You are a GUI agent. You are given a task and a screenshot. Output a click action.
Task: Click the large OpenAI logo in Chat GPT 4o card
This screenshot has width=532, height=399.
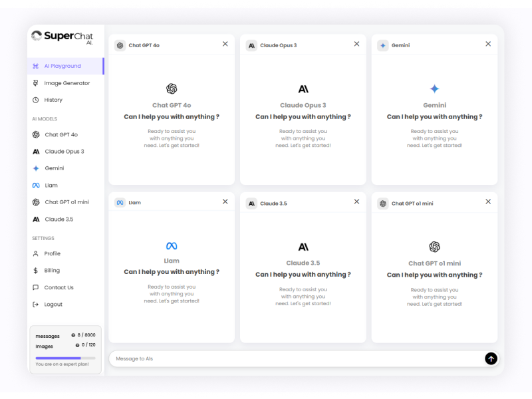172,89
